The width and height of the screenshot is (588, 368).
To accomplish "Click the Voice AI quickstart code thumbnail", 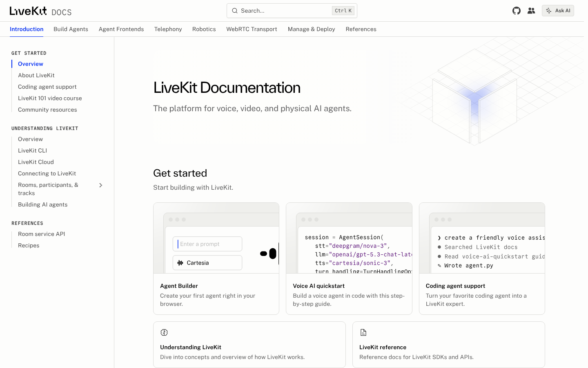I will 349,238.
